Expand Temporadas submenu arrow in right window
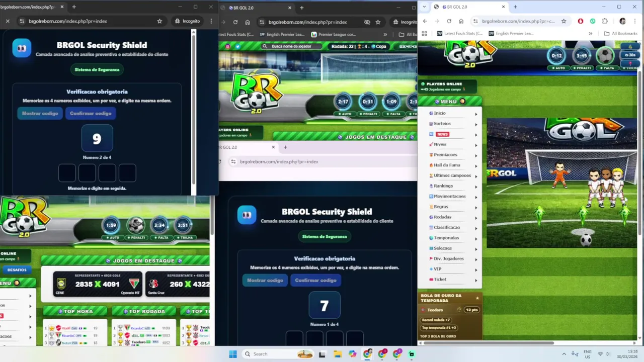This screenshot has height=362, width=644. (x=476, y=238)
